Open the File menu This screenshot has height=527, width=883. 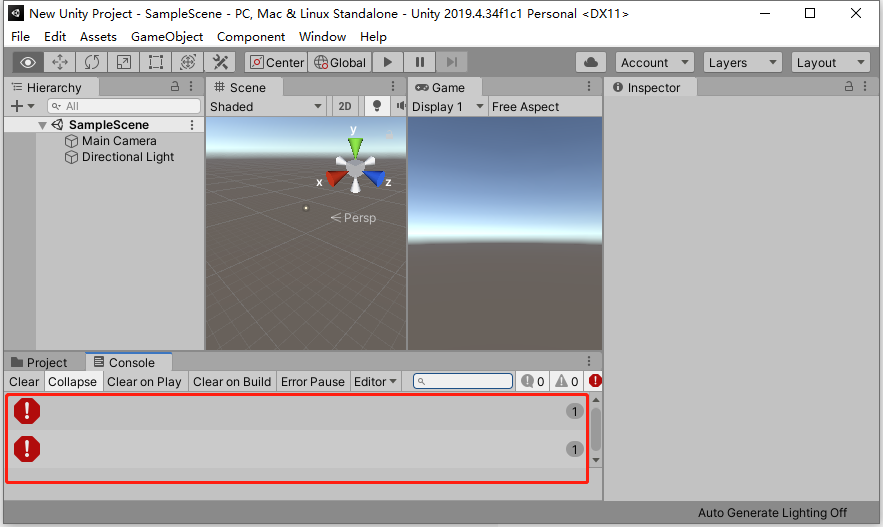click(20, 37)
